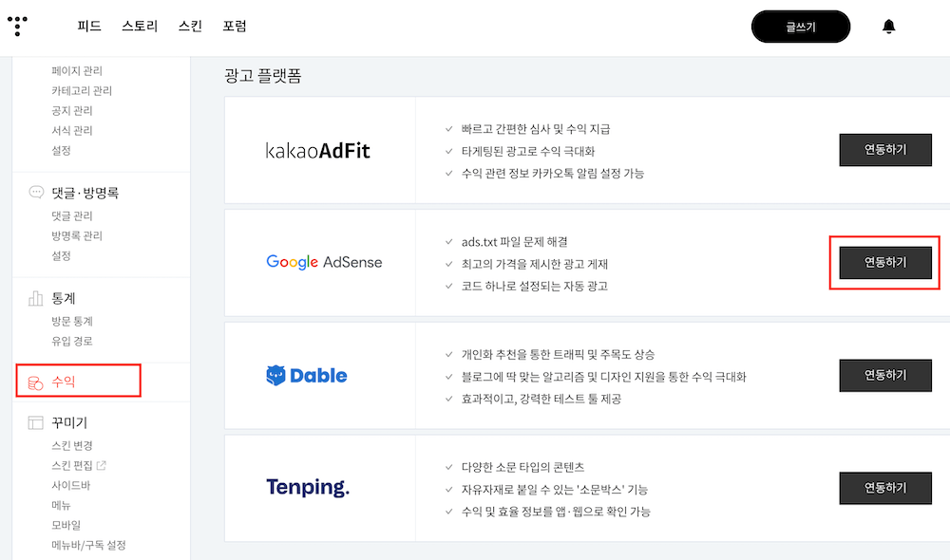Open 댓글 관리 in sidebar
Screen dimensions: 950x560
[72, 216]
